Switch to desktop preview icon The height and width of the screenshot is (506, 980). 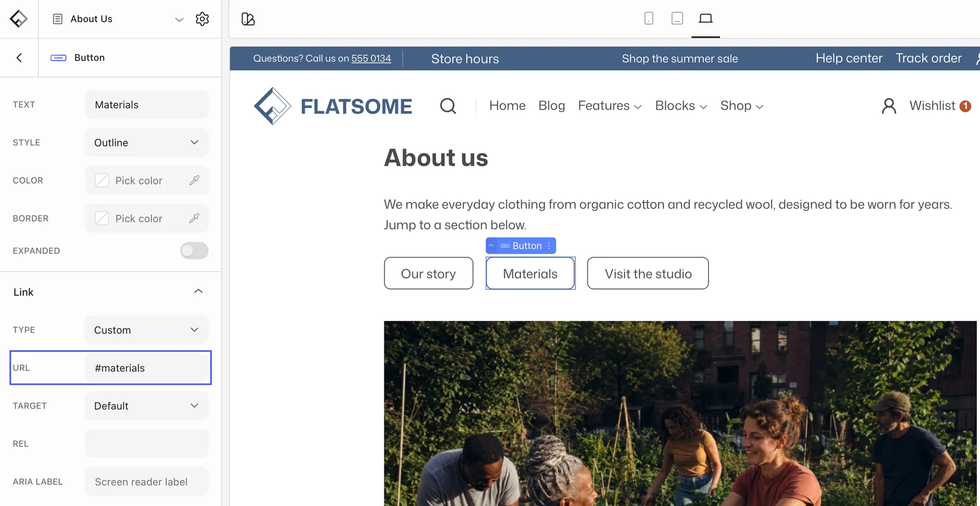[706, 19]
